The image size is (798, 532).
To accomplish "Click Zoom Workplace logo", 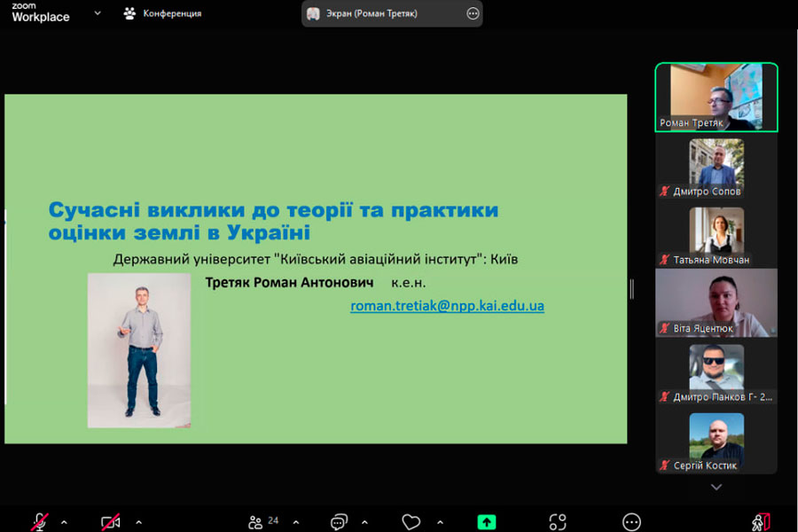I will (41, 12).
